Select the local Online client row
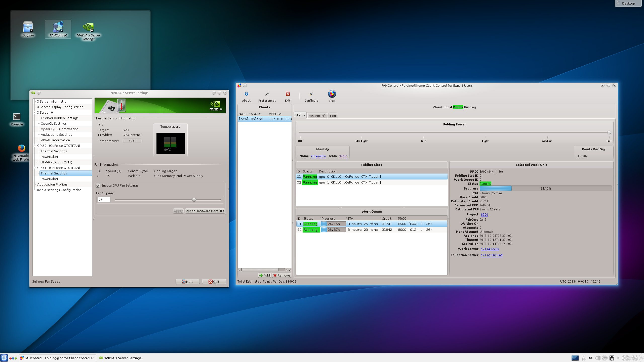644x362 pixels. pyautogui.click(x=264, y=119)
